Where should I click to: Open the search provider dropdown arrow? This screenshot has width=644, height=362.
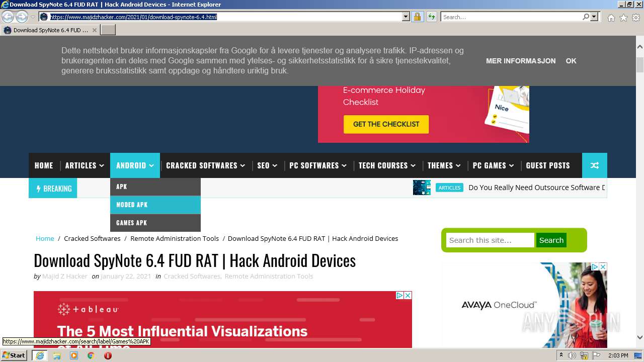[594, 17]
